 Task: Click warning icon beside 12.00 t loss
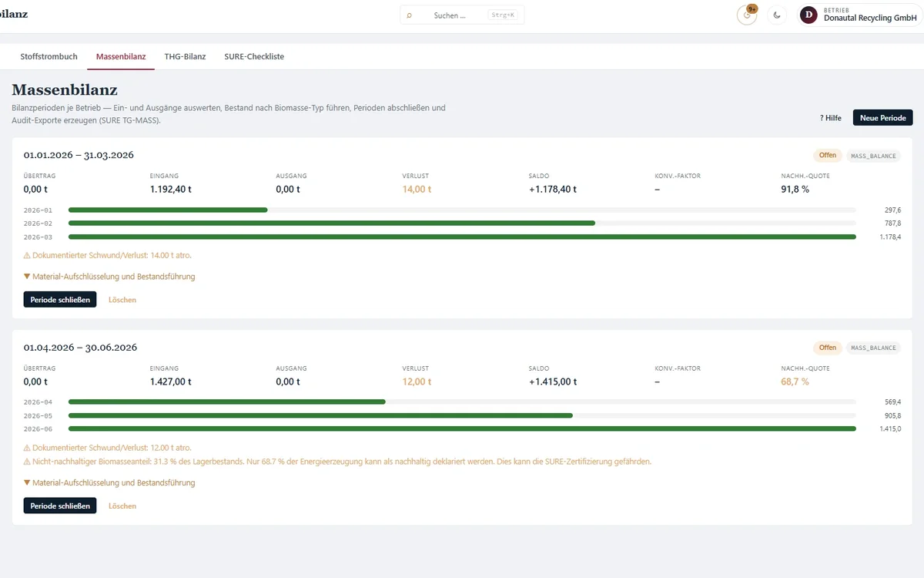pyautogui.click(x=27, y=448)
